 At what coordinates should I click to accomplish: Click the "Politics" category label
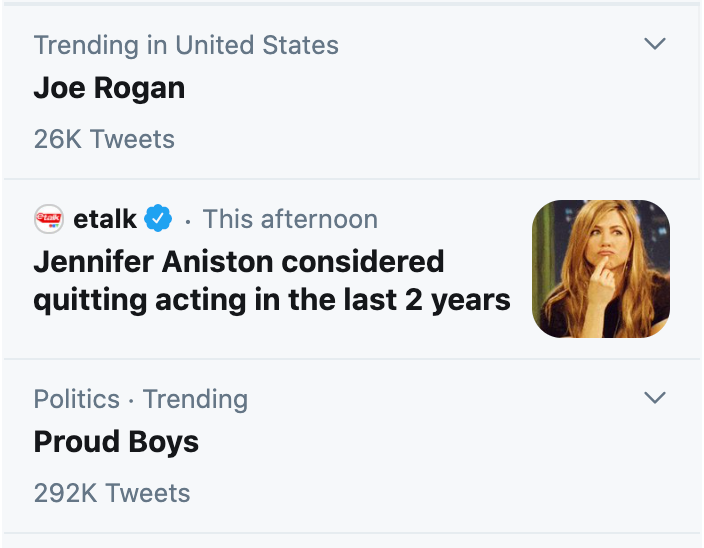76,399
